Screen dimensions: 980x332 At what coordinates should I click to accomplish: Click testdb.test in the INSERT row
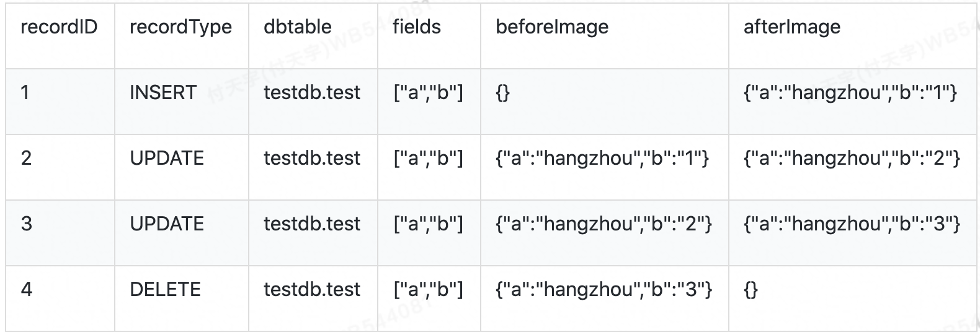point(312,92)
